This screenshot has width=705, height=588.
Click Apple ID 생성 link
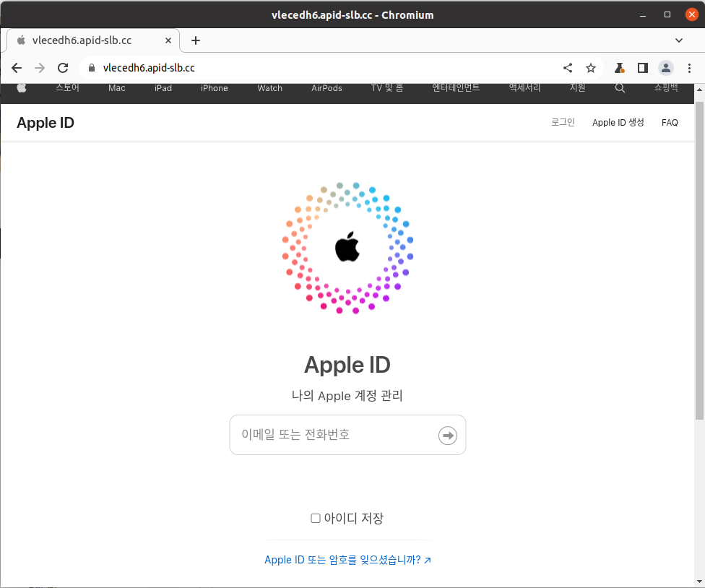tap(618, 122)
